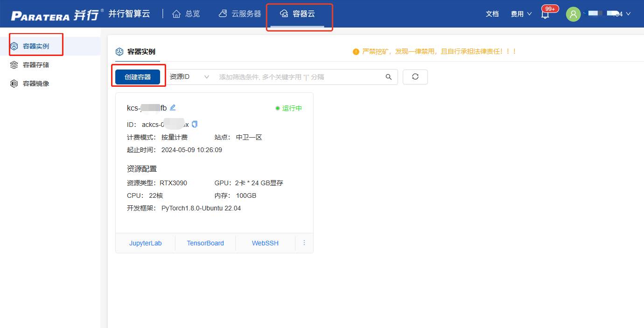
Task: Refresh the container list
Action: [415, 77]
